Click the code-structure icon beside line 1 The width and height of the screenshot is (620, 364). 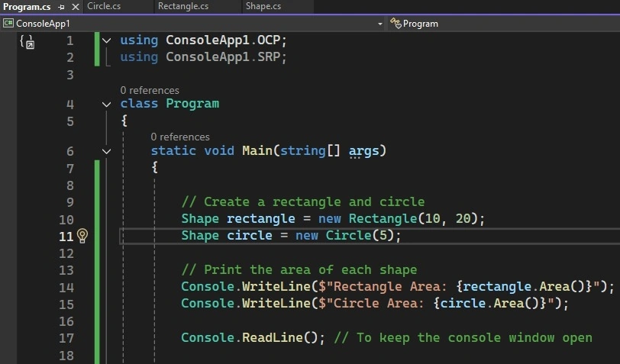click(27, 42)
